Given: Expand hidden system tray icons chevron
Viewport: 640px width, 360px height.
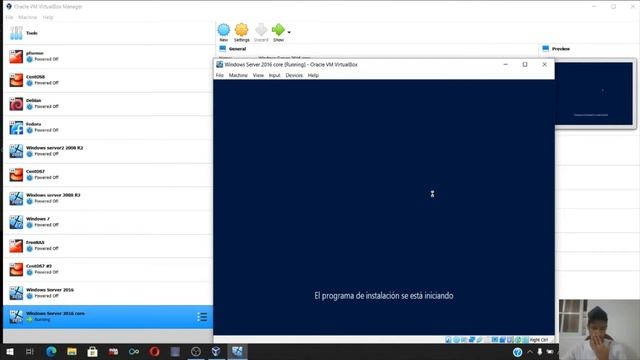Looking at the screenshot, I should 530,351.
